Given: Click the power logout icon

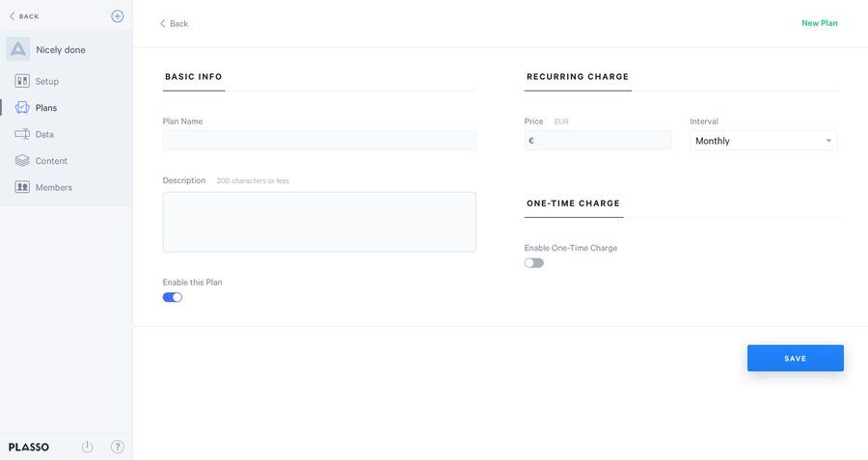Looking at the screenshot, I should (88, 446).
